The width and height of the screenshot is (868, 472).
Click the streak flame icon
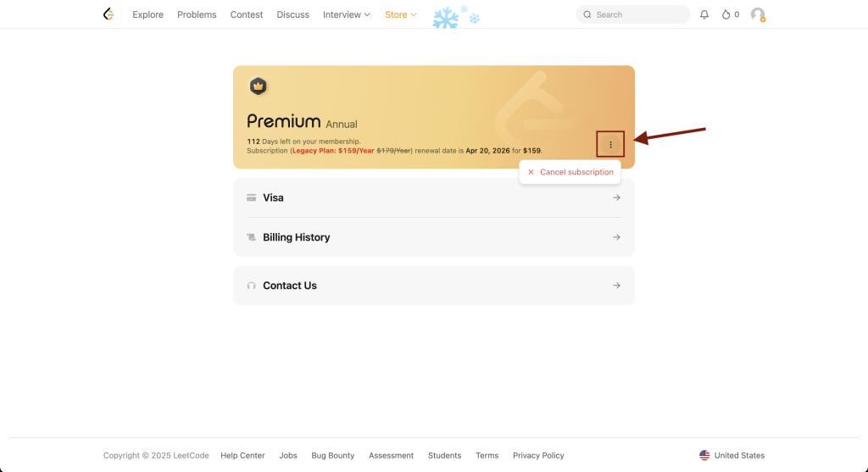726,14
